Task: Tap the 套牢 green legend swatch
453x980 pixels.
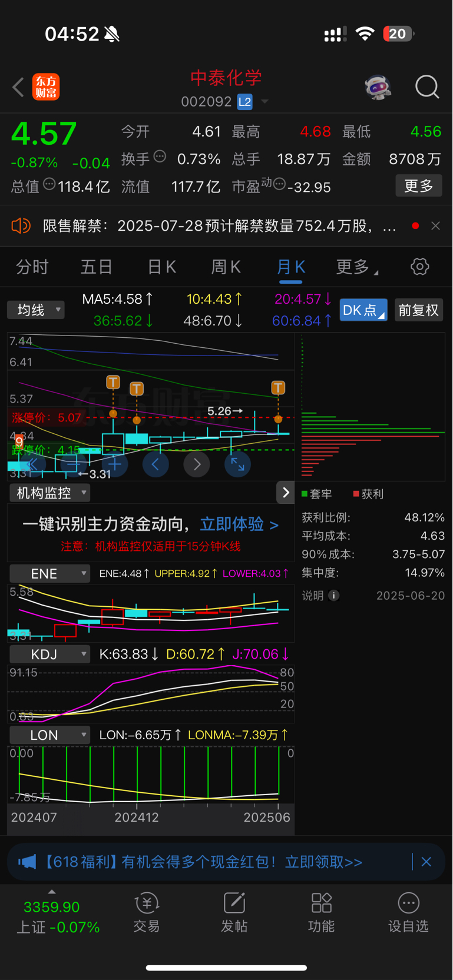Action: click(305, 494)
